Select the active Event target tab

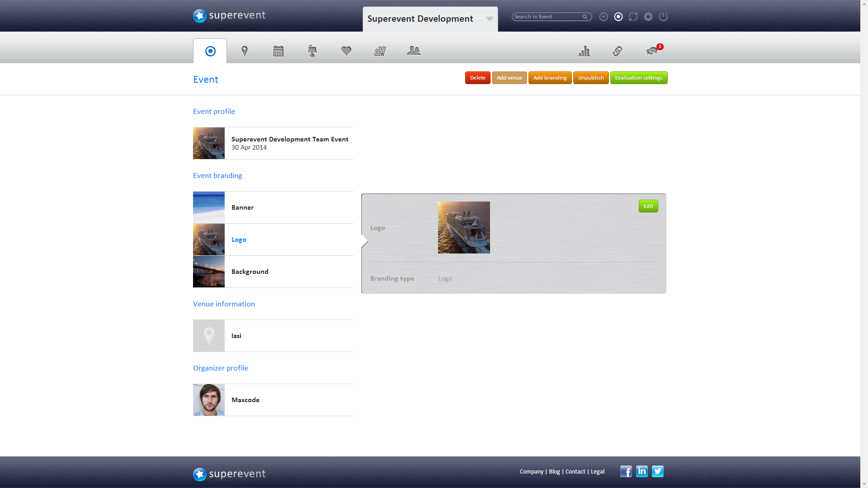(x=210, y=51)
